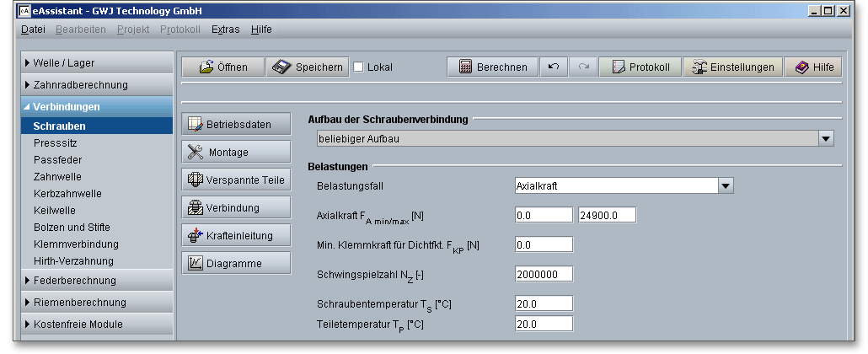This screenshot has height=354, width=868.
Task: Expand the Aufbau der Schraubenverbindung dropdown
Action: (825, 138)
